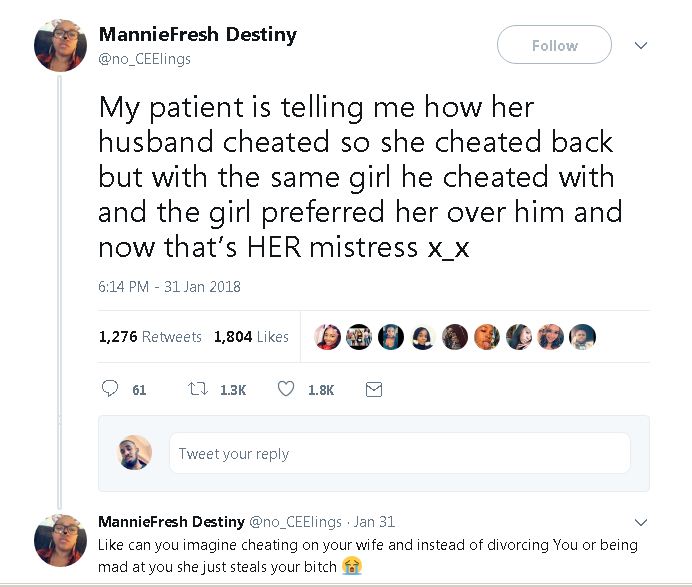The image size is (692, 587).
Task: Click your own avatar beside the reply box
Action: 135,453
